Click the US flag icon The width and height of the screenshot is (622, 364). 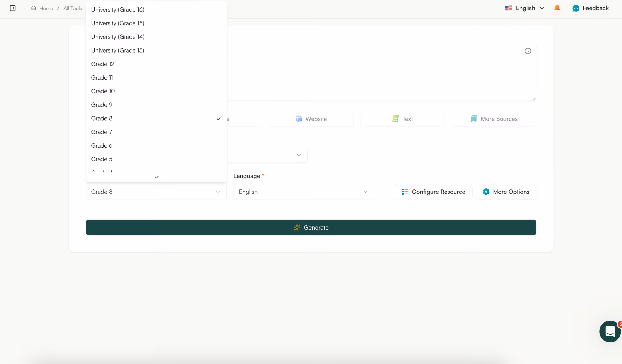tap(509, 8)
